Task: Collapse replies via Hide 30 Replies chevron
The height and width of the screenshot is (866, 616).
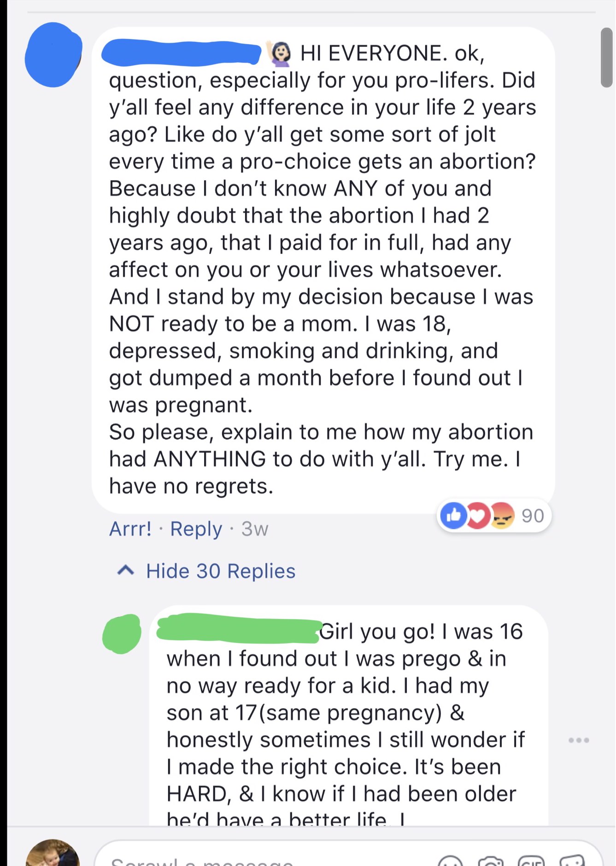Action: 126,571
